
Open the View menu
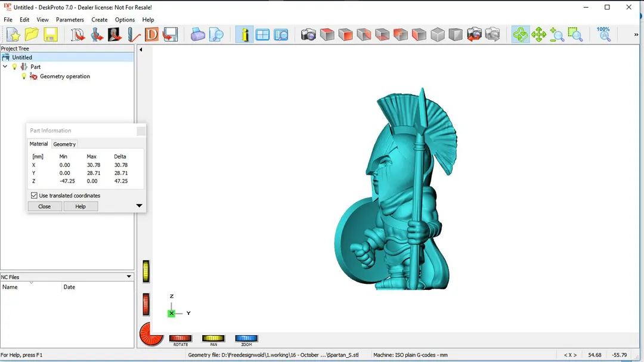click(x=43, y=20)
